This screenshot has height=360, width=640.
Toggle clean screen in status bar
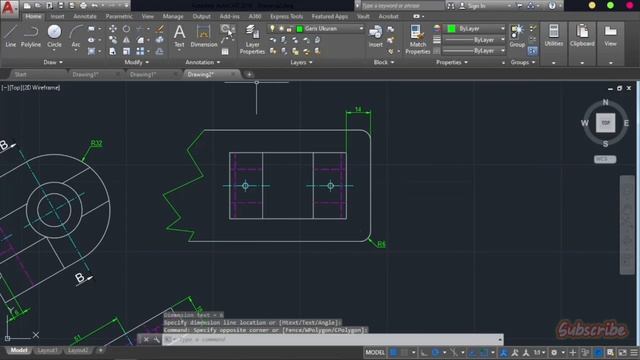[622, 352]
